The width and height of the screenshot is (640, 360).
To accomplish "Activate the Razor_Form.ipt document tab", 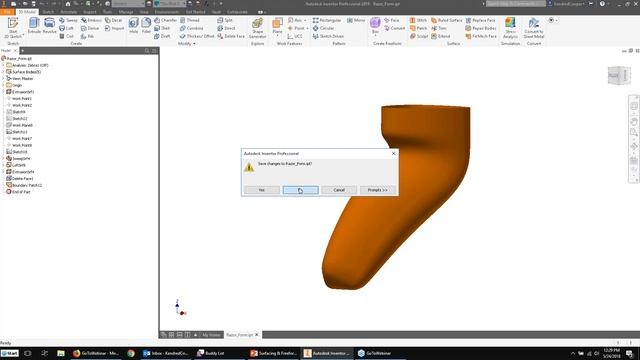I will pyautogui.click(x=240, y=335).
